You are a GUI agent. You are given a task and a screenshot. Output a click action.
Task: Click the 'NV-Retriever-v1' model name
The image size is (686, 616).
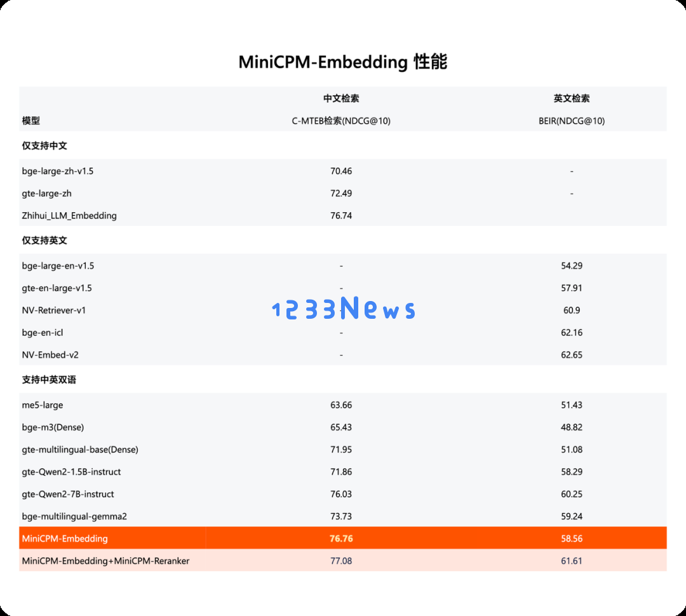(53, 310)
